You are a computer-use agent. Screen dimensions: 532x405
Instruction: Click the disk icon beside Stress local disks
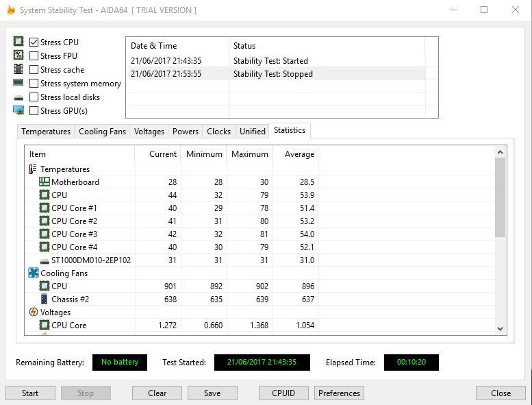[18, 98]
